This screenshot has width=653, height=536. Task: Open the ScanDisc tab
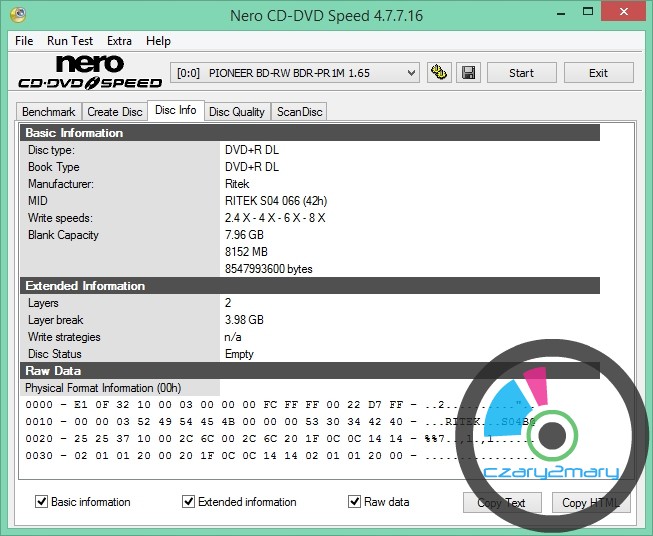point(299,112)
